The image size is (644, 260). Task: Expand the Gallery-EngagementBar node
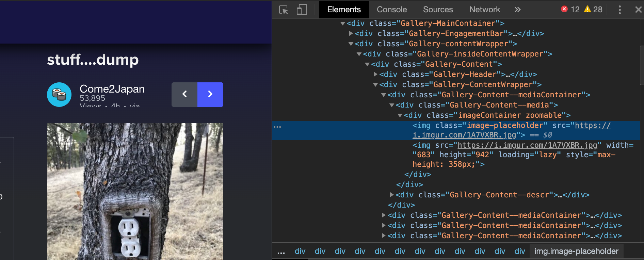click(x=351, y=34)
